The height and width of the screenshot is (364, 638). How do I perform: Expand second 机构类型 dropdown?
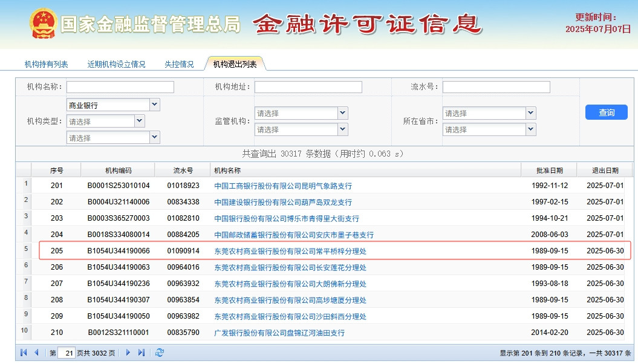point(140,121)
